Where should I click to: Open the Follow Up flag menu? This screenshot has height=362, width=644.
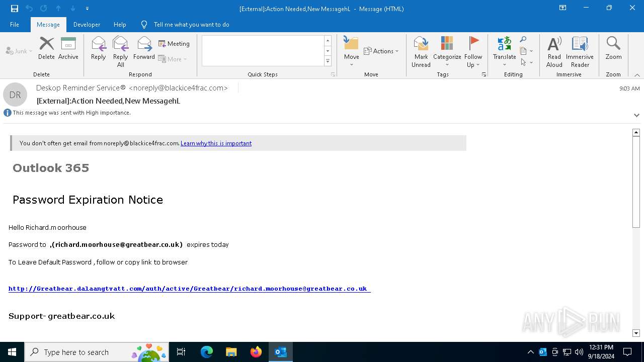473,52
